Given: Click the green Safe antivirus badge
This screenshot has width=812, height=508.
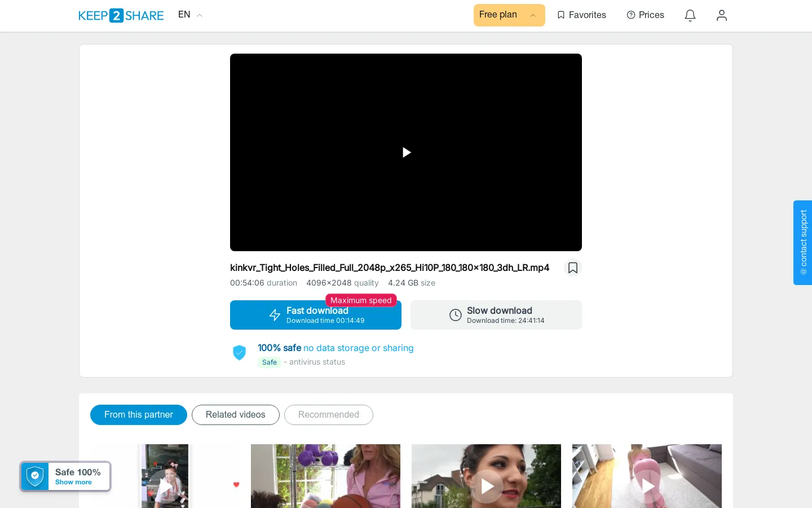Looking at the screenshot, I should [270, 362].
